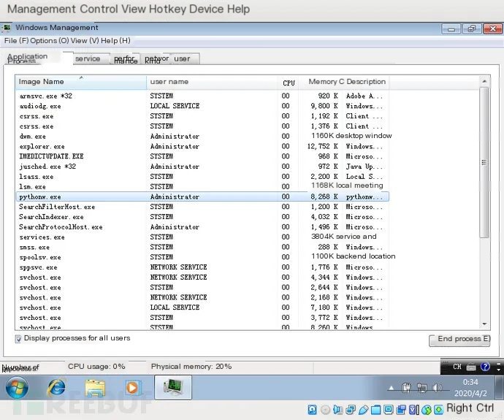This screenshot has height=420, width=504.
Task: Click the network tray icon in the taskbar
Action: 421,388
